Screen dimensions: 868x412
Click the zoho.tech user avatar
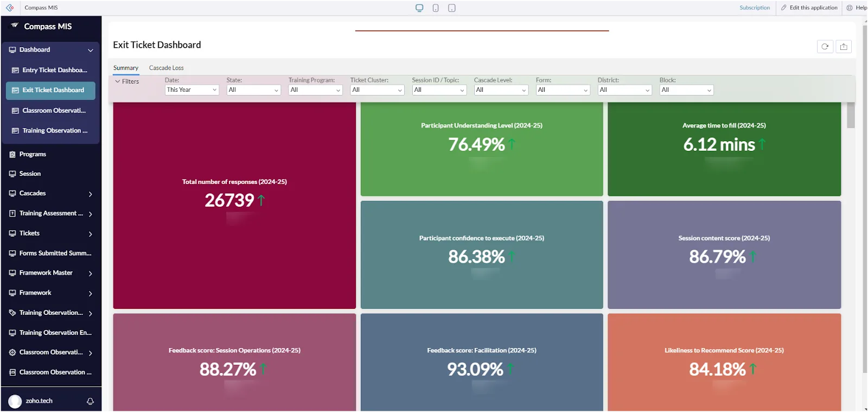(15, 401)
